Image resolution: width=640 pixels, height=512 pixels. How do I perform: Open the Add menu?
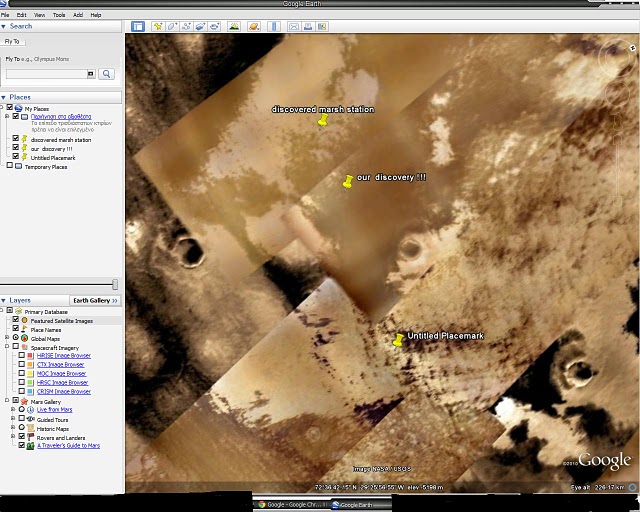(78, 15)
